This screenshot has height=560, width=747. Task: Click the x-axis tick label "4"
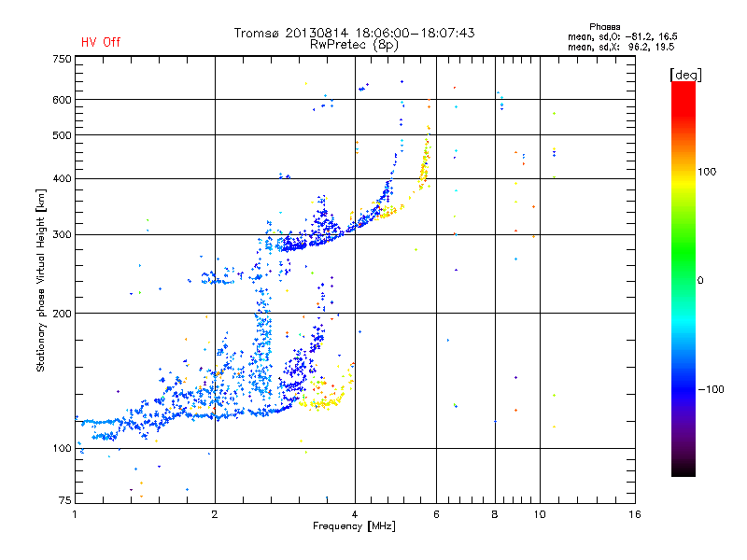pos(355,514)
